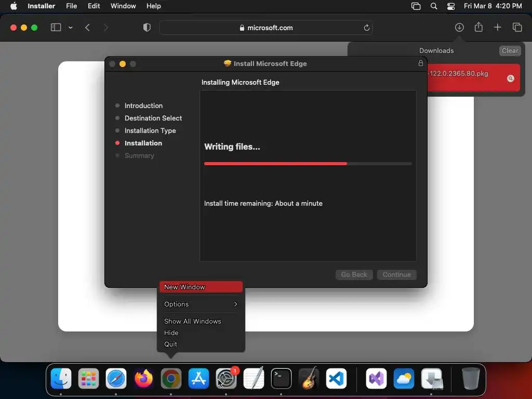Viewport: 532px width, 399px height.
Task: Open System Settings from the Dock
Action: (x=227, y=378)
